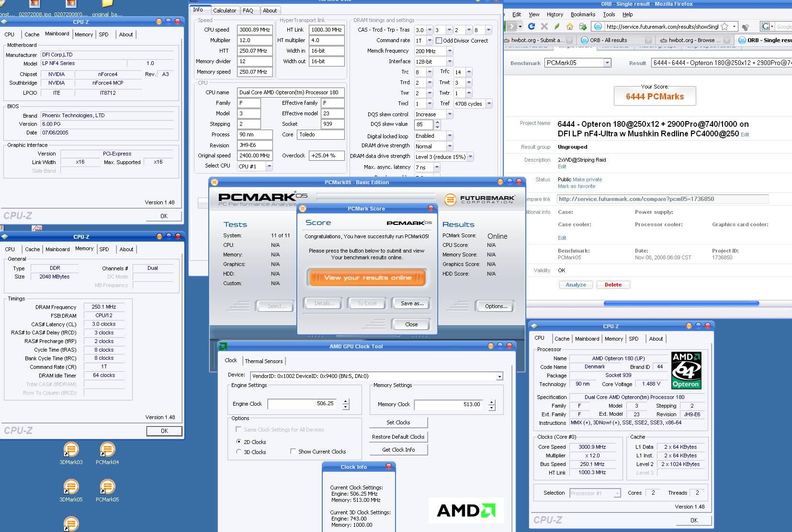Screen dimensions: 792x532
Task: Click the site favicon in the address bar
Action: click(598, 26)
